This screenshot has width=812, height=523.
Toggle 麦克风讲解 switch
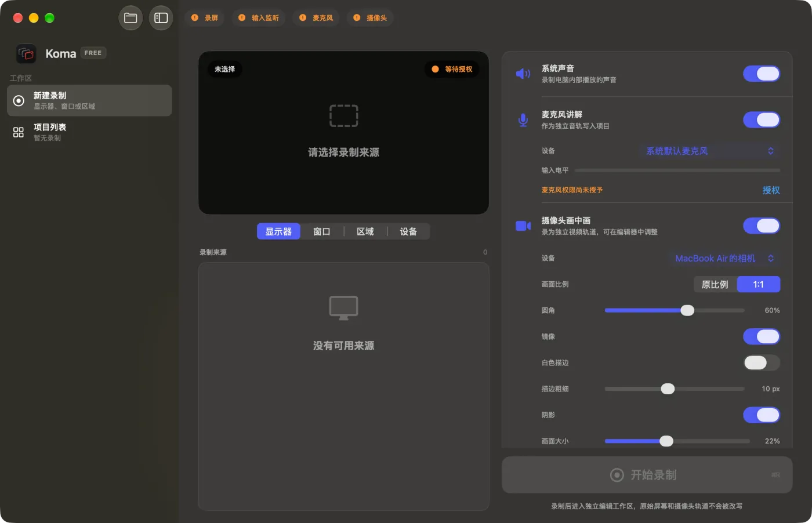pos(762,120)
